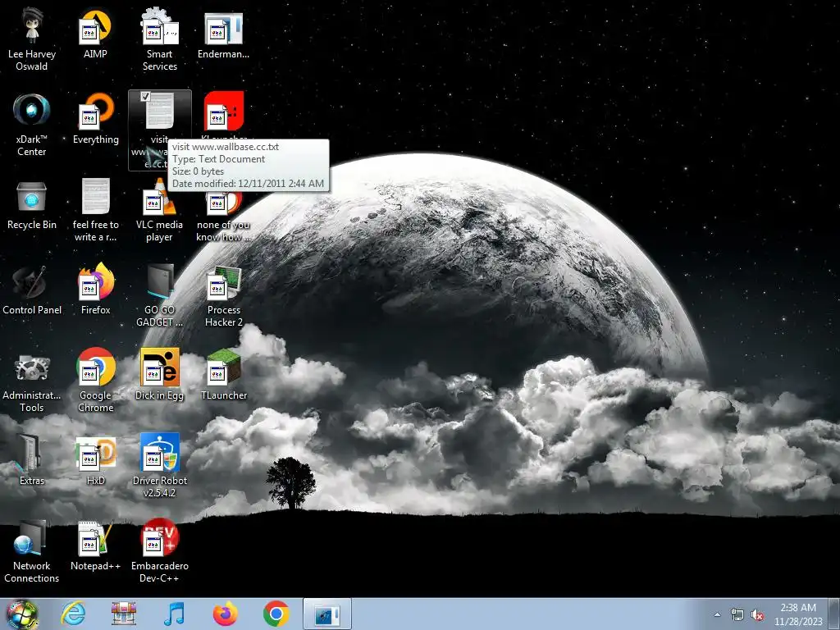
Task: Launch Google Chrome from the taskbar
Action: pyautogui.click(x=276, y=614)
